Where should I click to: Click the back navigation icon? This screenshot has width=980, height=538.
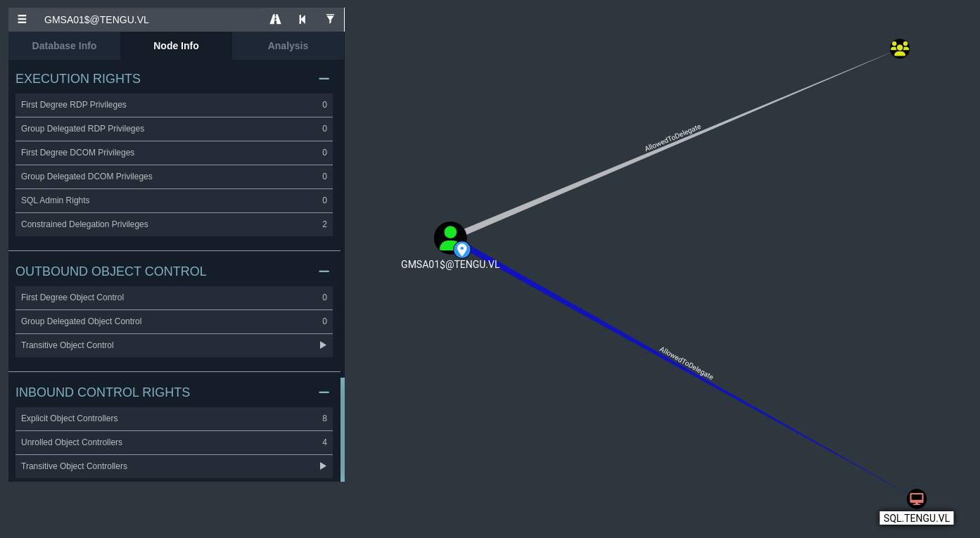[303, 20]
